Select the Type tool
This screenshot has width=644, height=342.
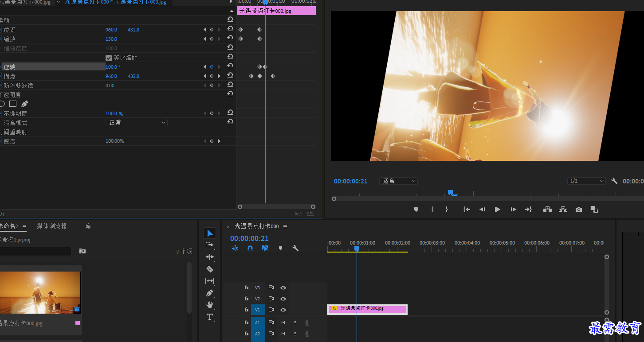pyautogui.click(x=210, y=317)
